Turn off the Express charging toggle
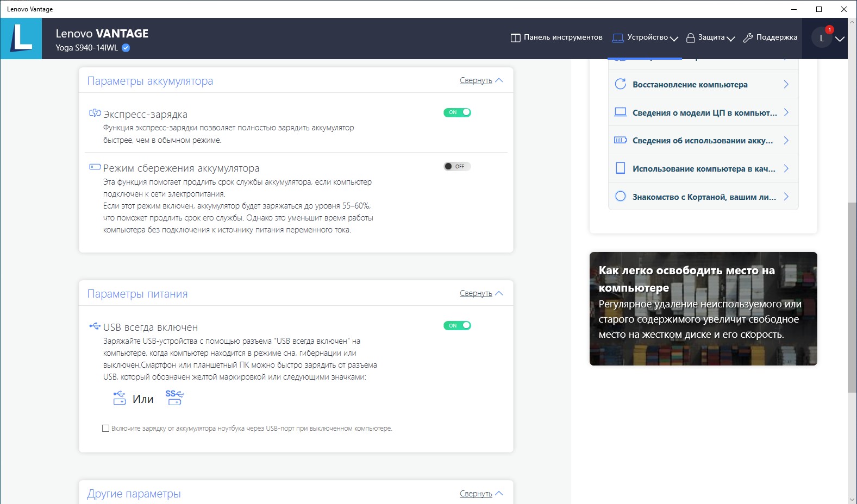This screenshot has width=857, height=504. [457, 112]
